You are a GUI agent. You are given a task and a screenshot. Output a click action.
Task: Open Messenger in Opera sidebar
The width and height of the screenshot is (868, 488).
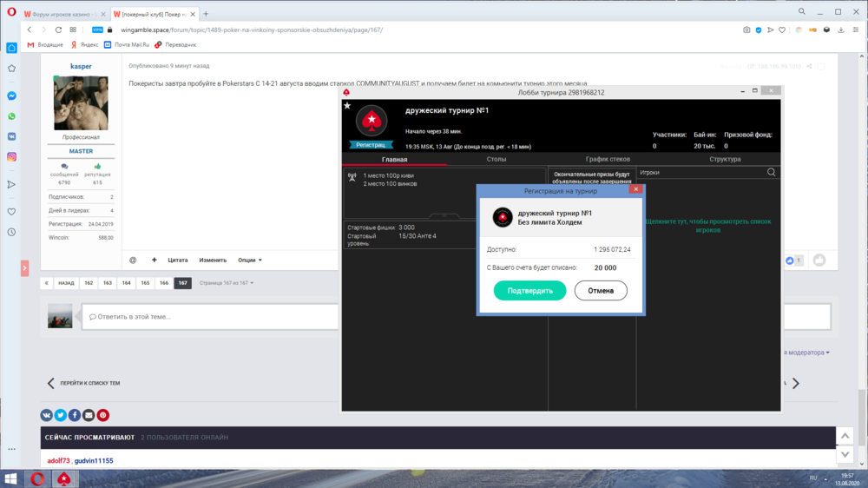pos(12,96)
